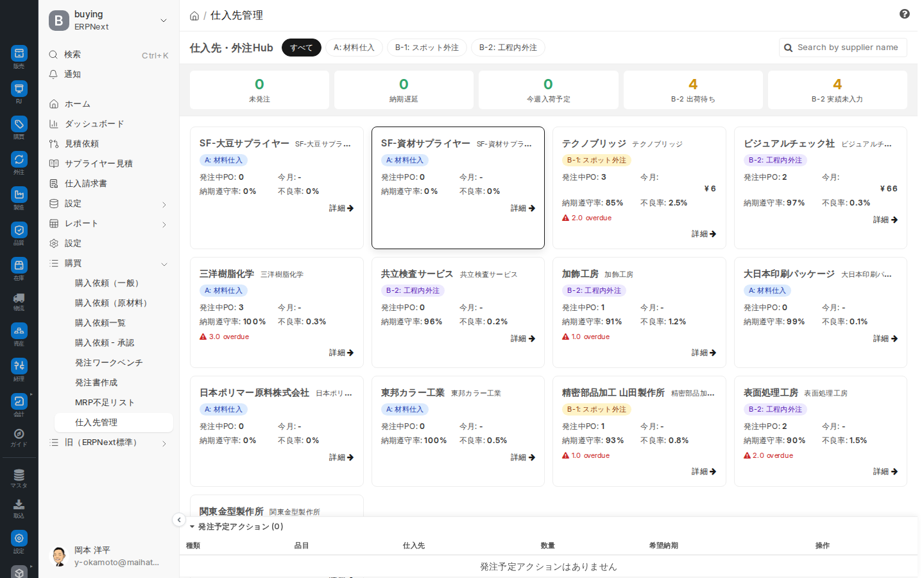Open the 設定 gear icon in app rail
This screenshot has width=924, height=578.
[19, 538]
